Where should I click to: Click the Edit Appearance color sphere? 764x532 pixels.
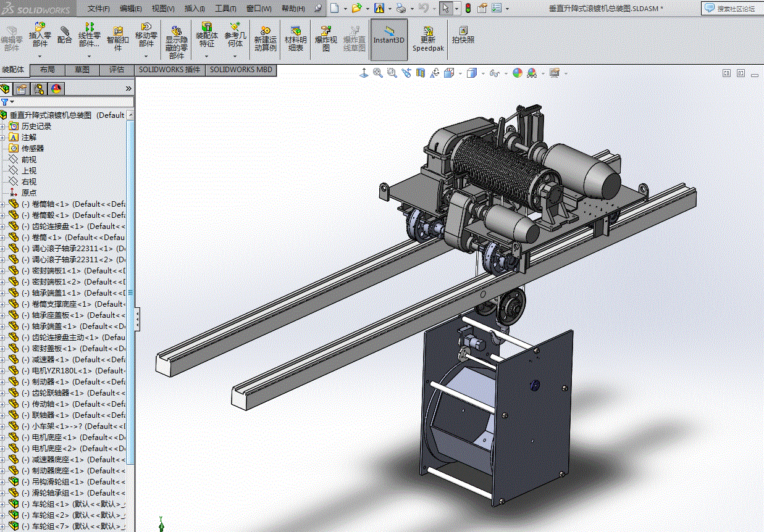click(517, 73)
